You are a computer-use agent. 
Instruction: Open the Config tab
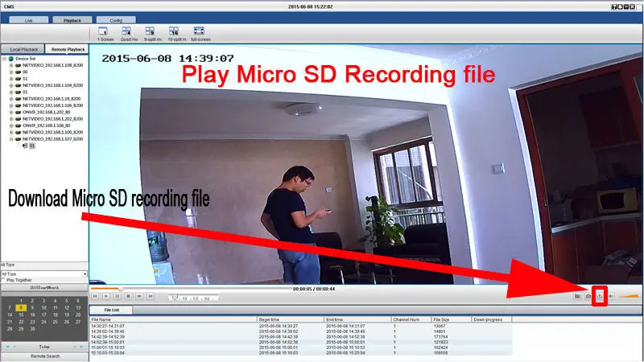click(x=116, y=20)
